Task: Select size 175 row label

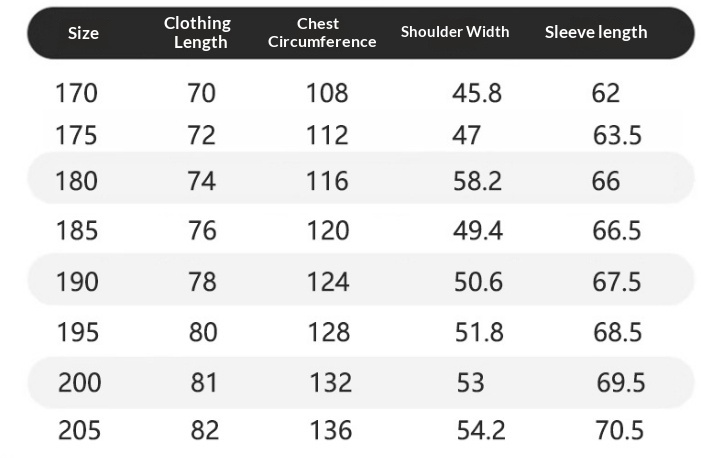Action: point(76,135)
